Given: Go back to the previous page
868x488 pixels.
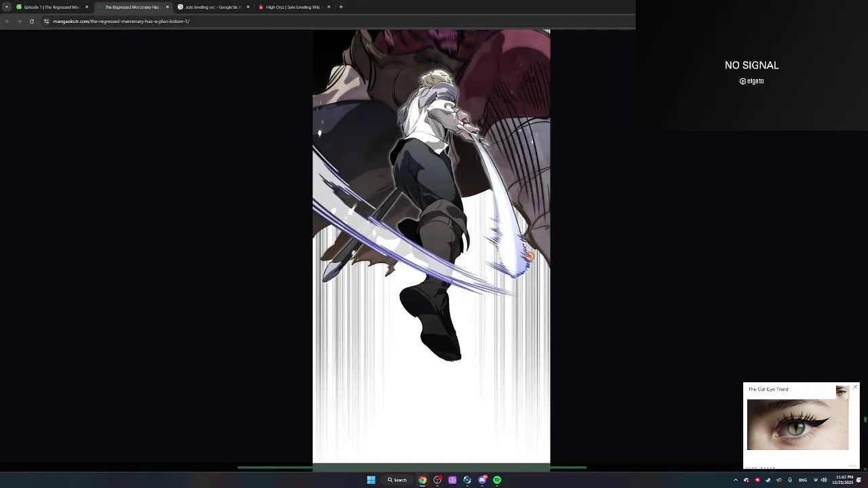Looking at the screenshot, I should pyautogui.click(x=7, y=21).
